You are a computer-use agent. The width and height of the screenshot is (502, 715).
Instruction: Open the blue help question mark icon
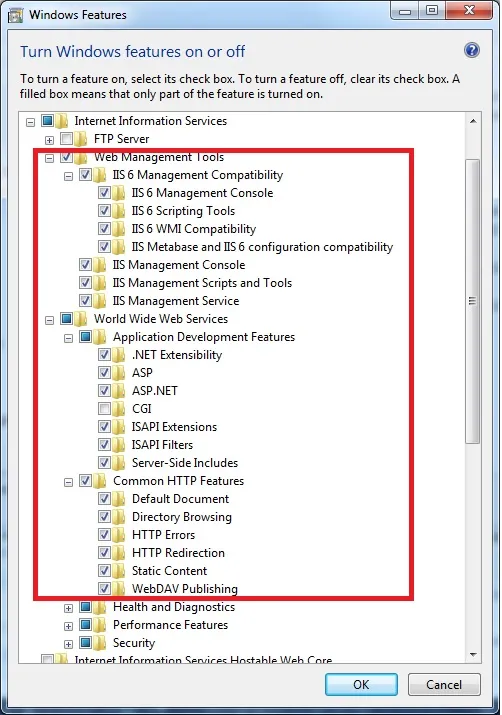tap(471, 50)
